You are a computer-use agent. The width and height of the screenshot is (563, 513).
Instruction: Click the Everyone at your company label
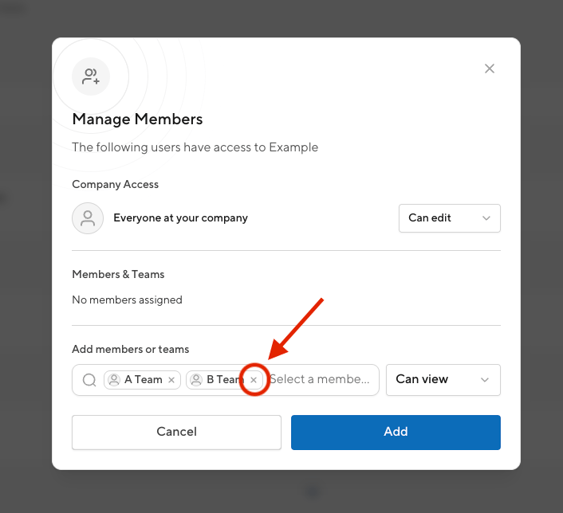(181, 218)
